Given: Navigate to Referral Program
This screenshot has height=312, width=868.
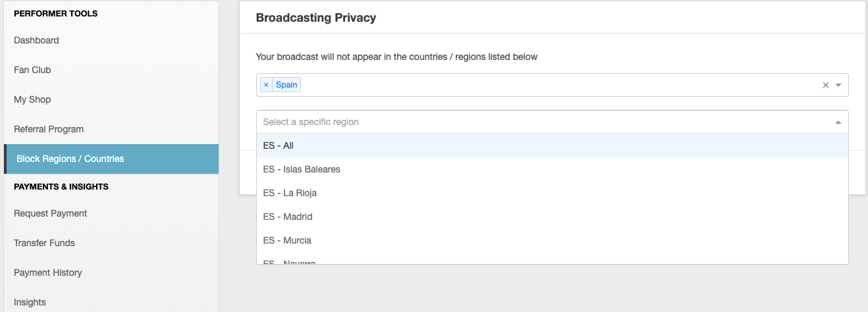Looking at the screenshot, I should [x=49, y=129].
